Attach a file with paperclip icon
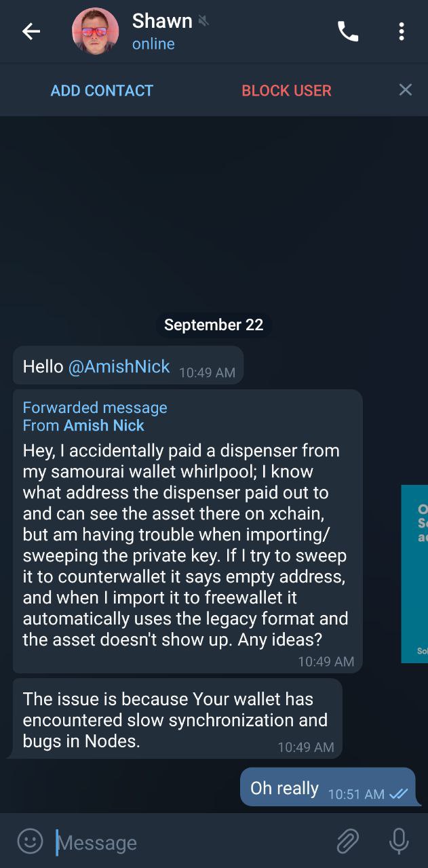Viewport: 428px width, 868px height. point(348,842)
